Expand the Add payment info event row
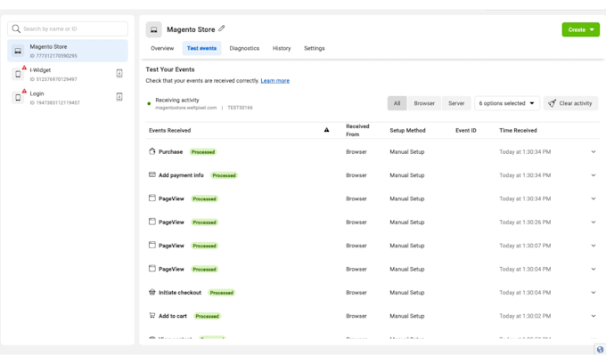The height and width of the screenshot is (364, 606). click(x=594, y=175)
